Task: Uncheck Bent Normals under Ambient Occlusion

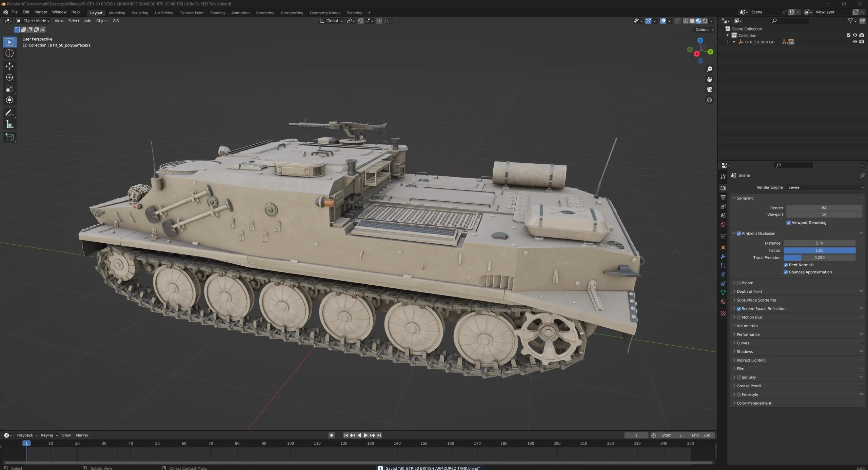Action: click(x=786, y=265)
